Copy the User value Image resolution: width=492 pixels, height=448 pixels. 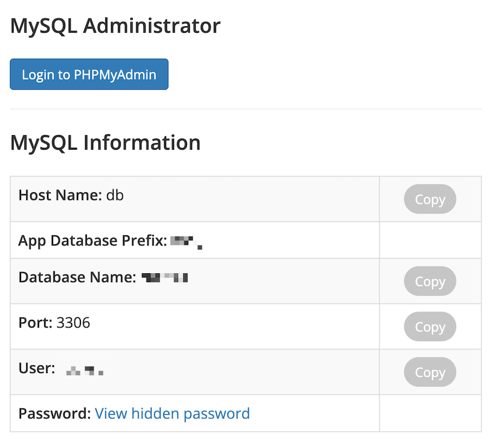430,372
